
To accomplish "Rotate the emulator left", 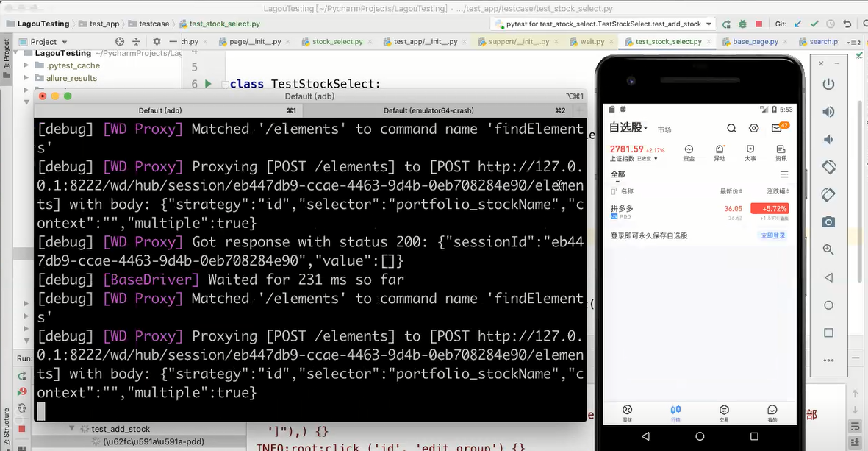I will coord(828,167).
